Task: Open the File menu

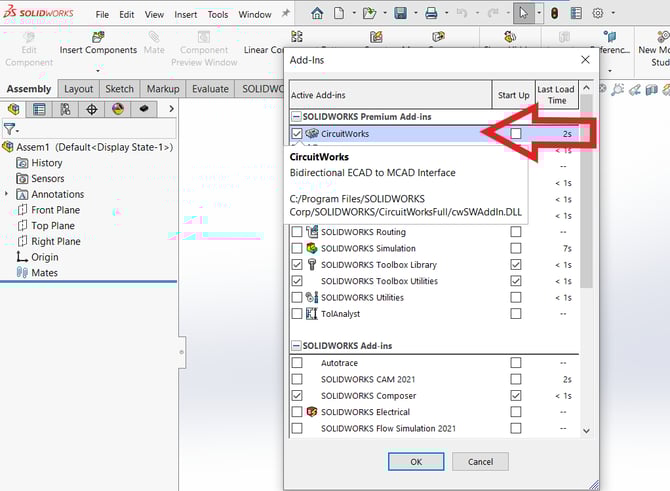Action: click(x=102, y=15)
